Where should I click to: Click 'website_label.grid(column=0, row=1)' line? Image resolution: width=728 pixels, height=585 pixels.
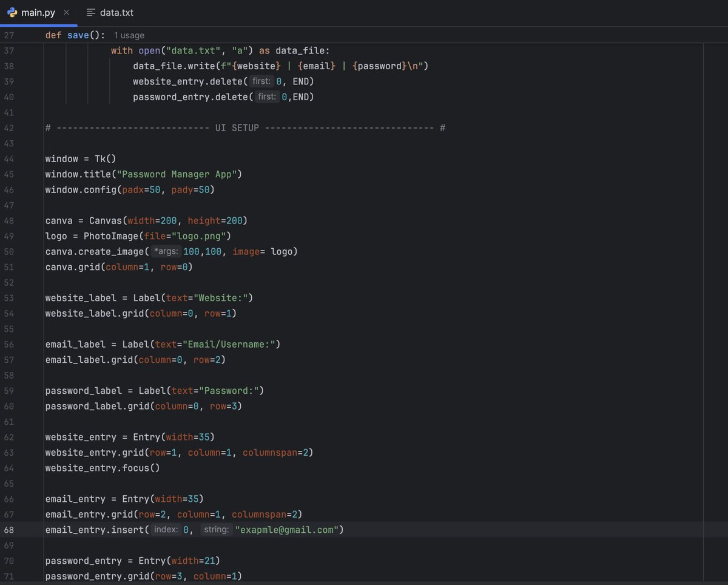(141, 314)
